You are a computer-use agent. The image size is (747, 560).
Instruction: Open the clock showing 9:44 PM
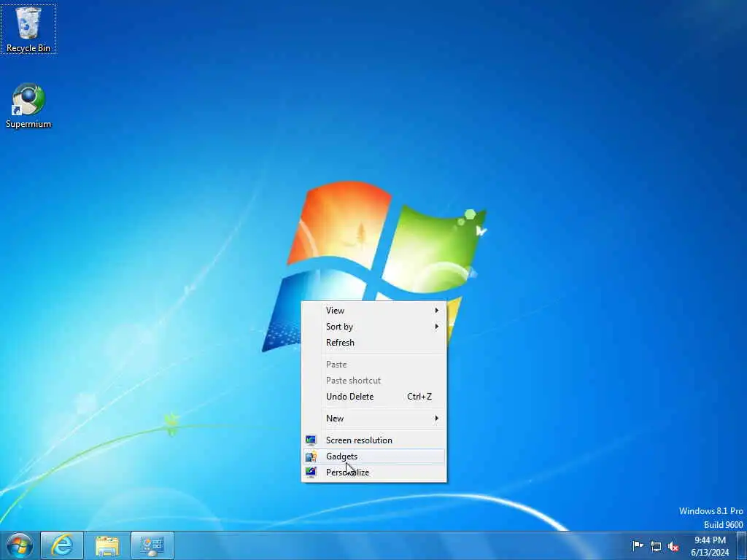click(710, 546)
